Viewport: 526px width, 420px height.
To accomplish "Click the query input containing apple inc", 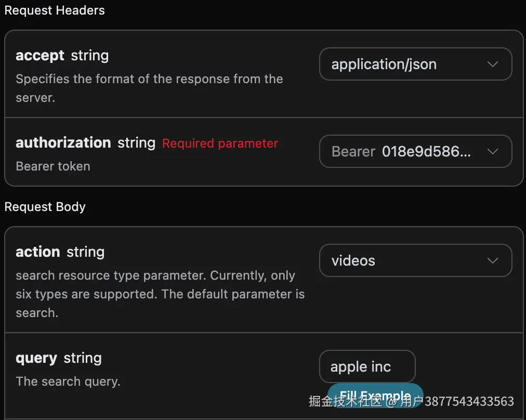I will click(367, 367).
